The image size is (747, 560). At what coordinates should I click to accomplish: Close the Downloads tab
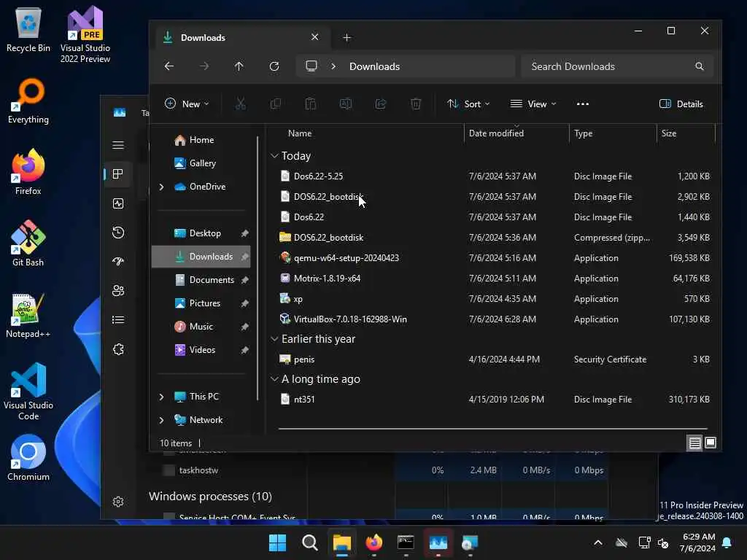coord(315,37)
